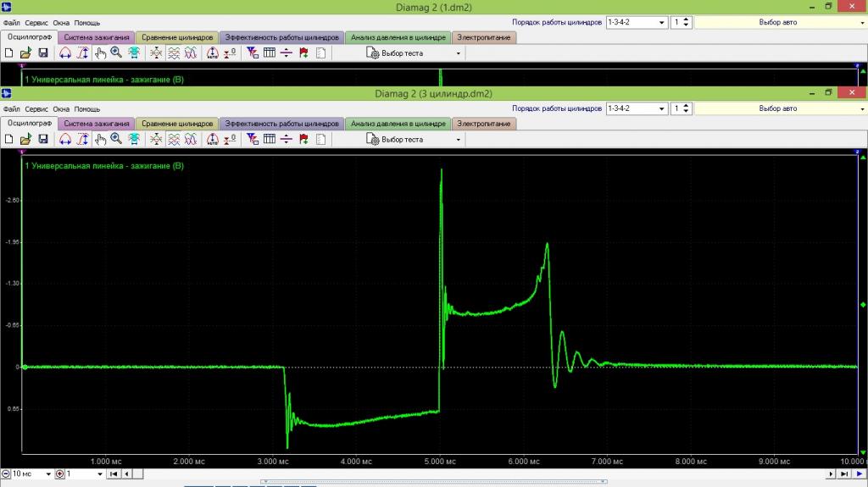Open cylinder order 1-3-4-2 dropdown in 1.dm2 window
The width and height of the screenshot is (868, 487).
click(637, 22)
